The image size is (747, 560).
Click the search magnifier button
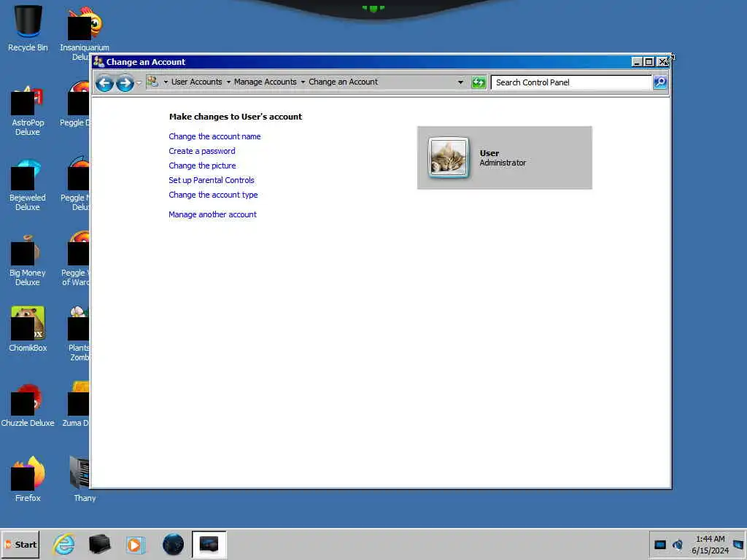point(660,82)
